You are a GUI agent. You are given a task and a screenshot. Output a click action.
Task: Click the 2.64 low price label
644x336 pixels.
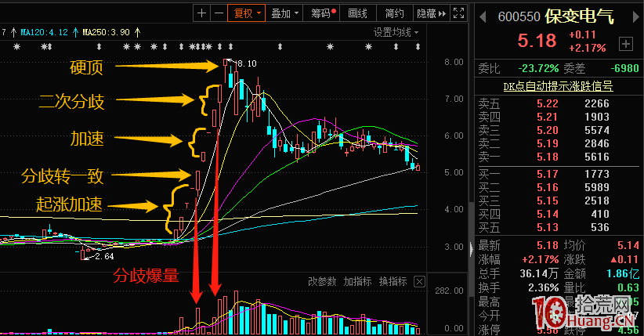104,256
